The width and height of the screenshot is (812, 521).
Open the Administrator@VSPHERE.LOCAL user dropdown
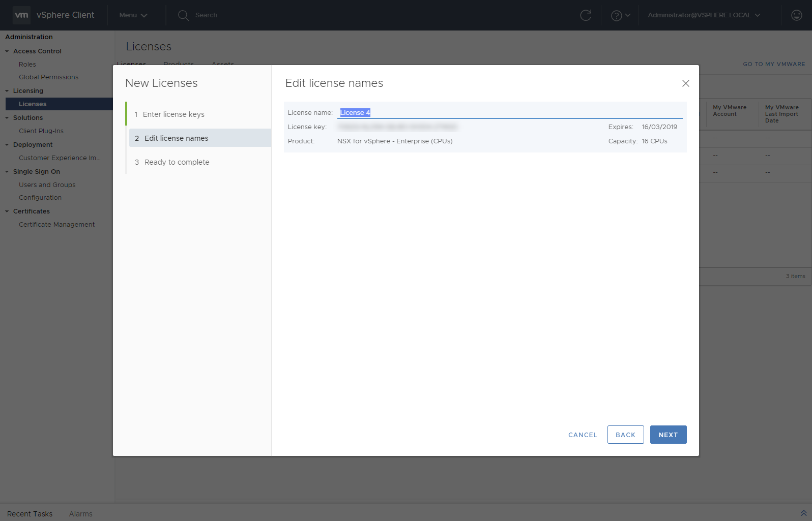click(x=704, y=15)
